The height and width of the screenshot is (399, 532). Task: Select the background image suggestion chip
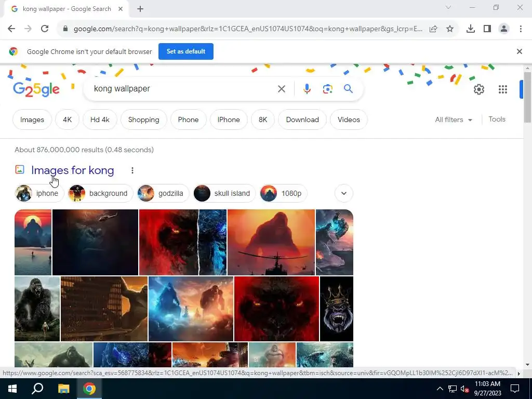(x=100, y=193)
